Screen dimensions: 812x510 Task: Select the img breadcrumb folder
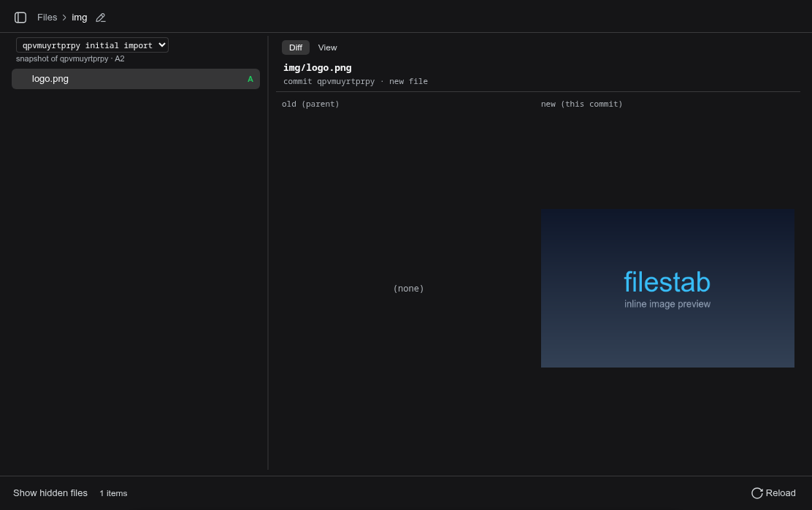coord(80,18)
